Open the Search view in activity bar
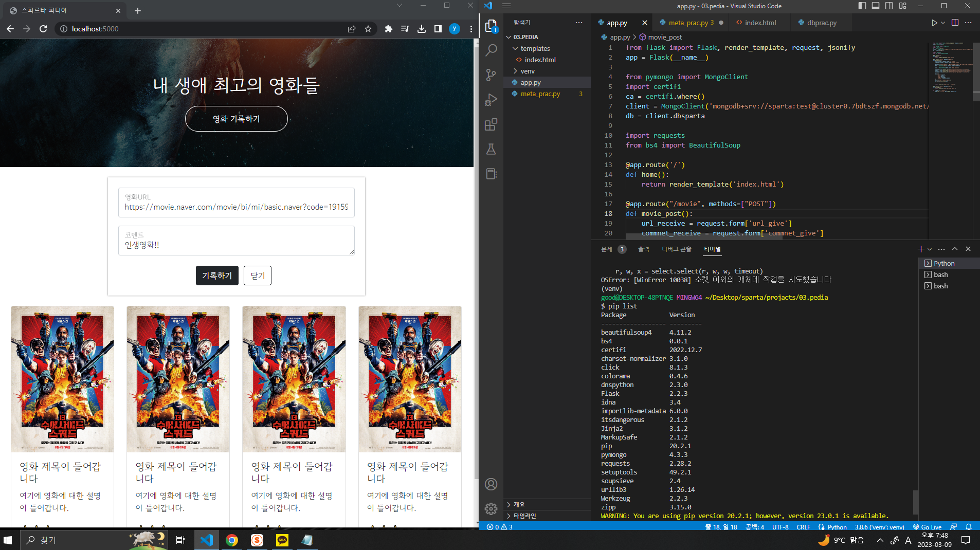The width and height of the screenshot is (980, 550). pos(491,50)
